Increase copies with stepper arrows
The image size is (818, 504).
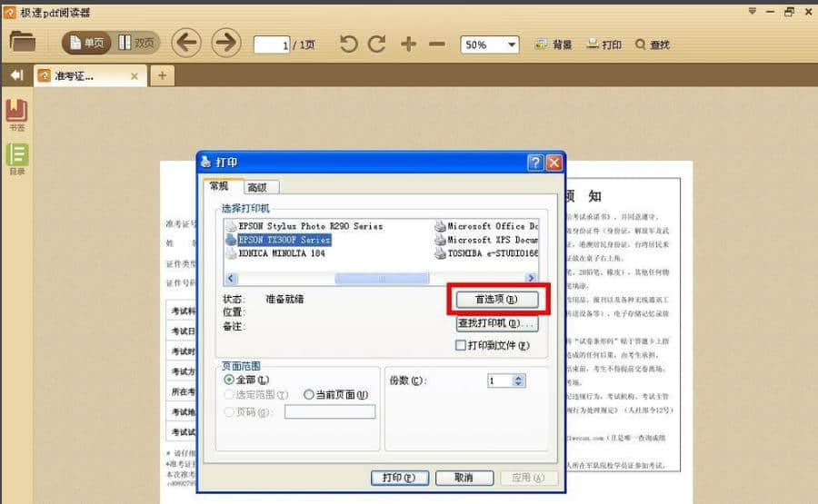[x=519, y=378]
